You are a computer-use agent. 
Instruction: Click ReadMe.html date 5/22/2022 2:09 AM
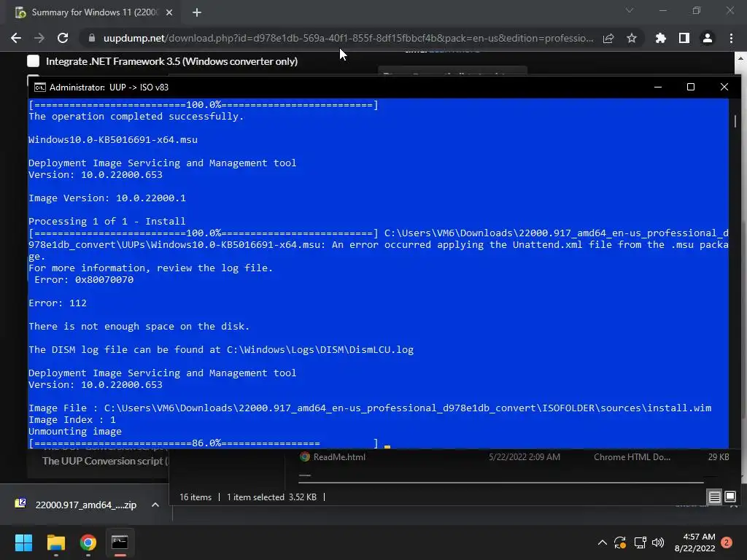tap(524, 457)
